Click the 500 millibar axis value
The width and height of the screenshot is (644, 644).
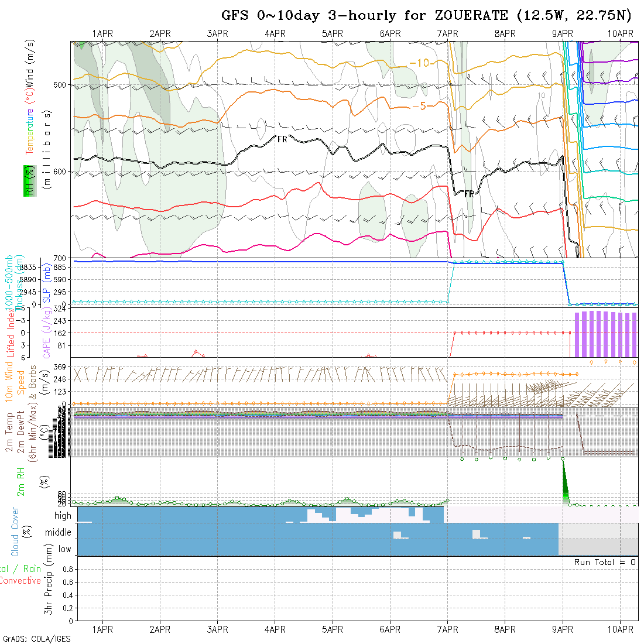click(60, 85)
